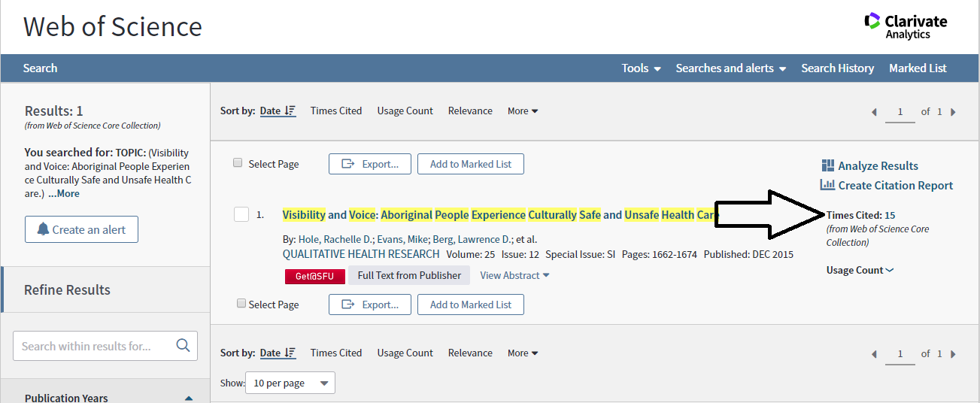Expand the Usage Count details
980x403 pixels.
click(860, 270)
